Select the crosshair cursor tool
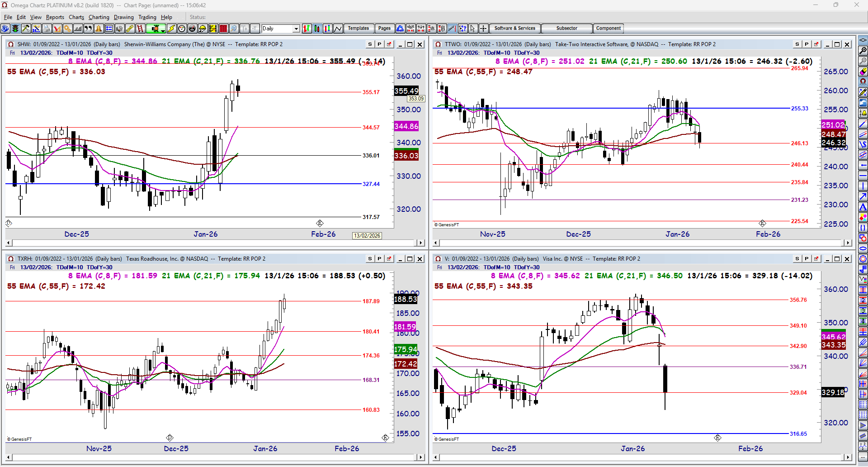 pyautogui.click(x=483, y=29)
